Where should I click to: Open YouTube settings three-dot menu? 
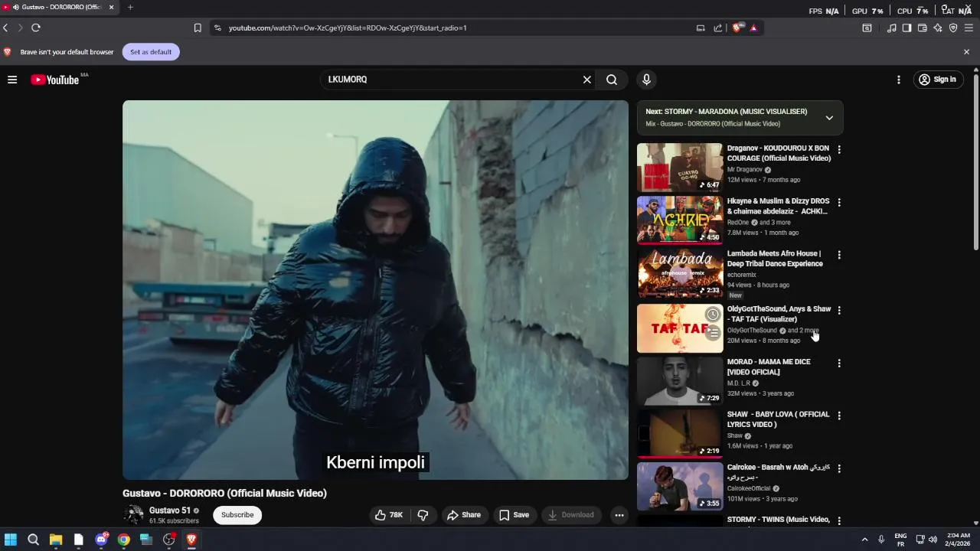tap(899, 80)
